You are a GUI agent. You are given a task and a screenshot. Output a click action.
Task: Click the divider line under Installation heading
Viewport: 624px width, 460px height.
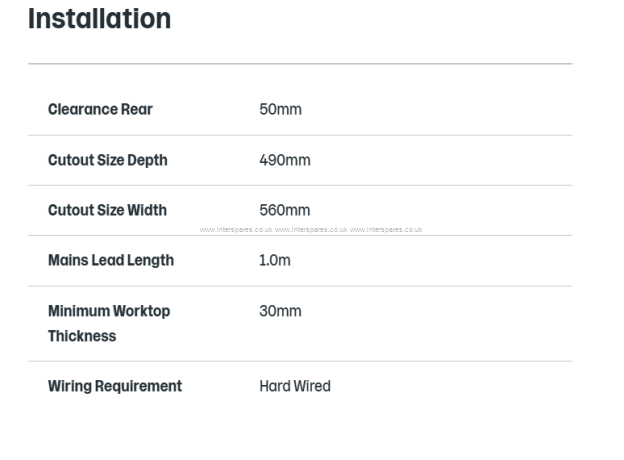click(300, 64)
